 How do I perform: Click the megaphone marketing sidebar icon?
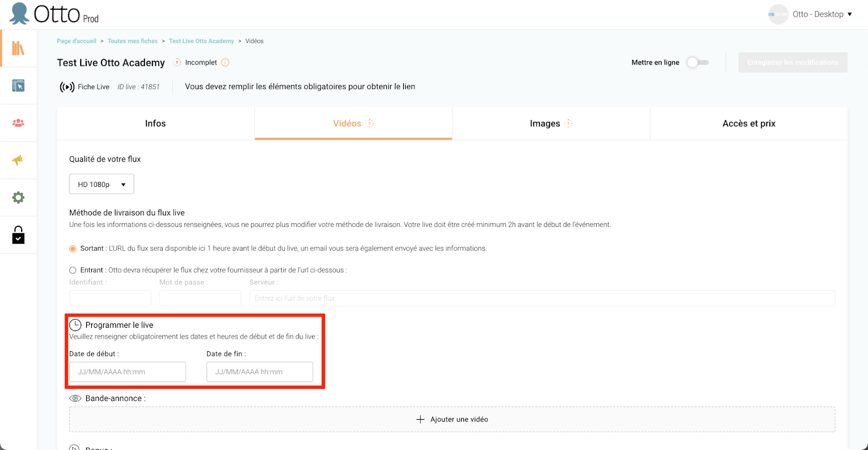pyautogui.click(x=18, y=160)
